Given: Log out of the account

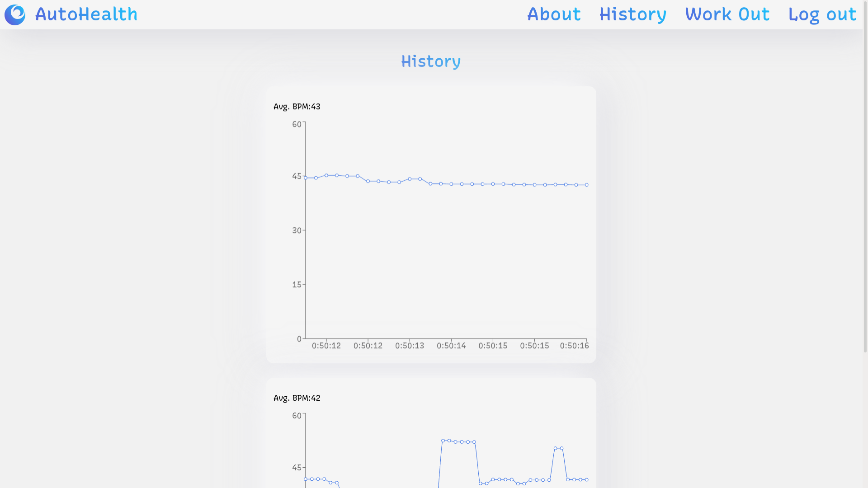Looking at the screenshot, I should [822, 14].
